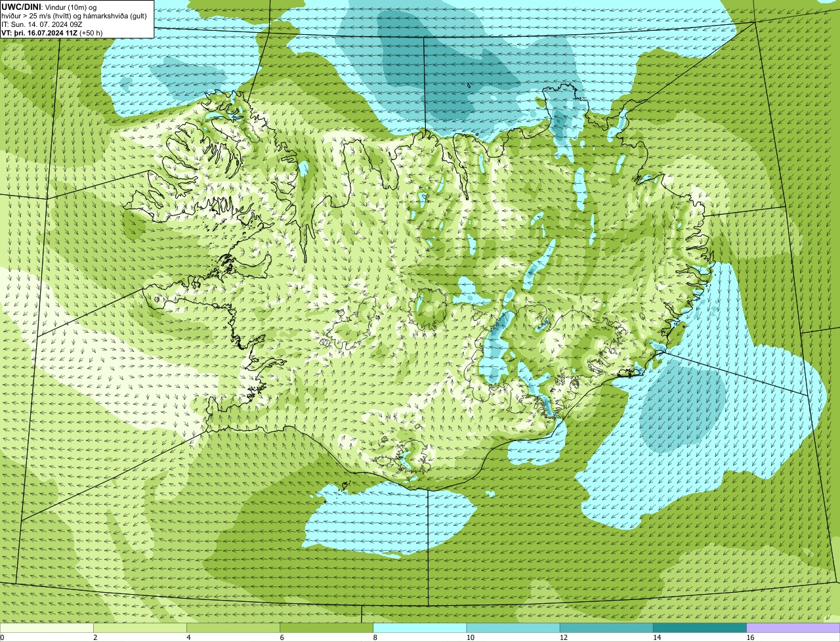Click the legend tick label "6"

282,637
